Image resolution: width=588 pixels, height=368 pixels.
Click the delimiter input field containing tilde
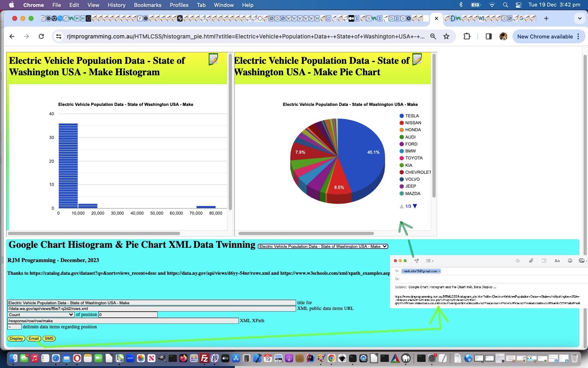click(14, 327)
